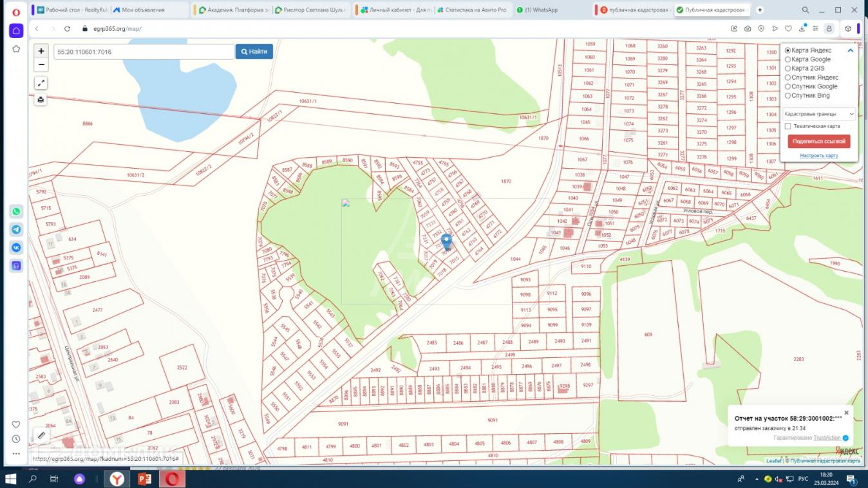Open the Настроить карту link
This screenshot has height=488, width=868.
click(818, 156)
